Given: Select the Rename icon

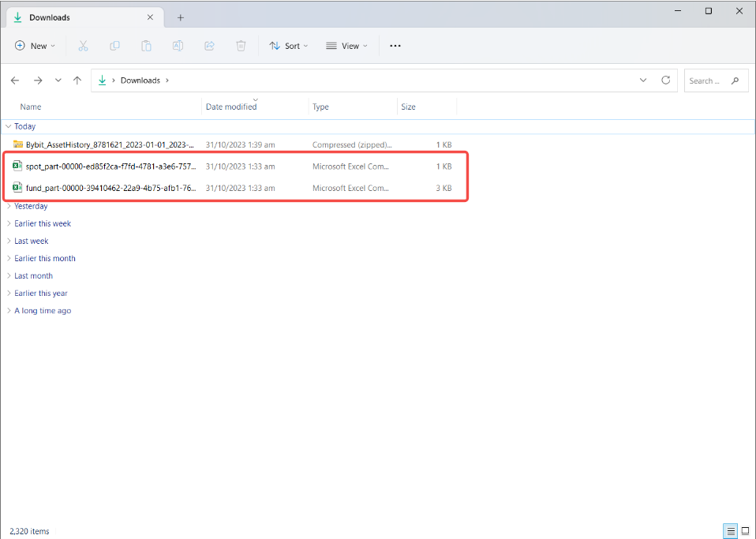Looking at the screenshot, I should [178, 46].
